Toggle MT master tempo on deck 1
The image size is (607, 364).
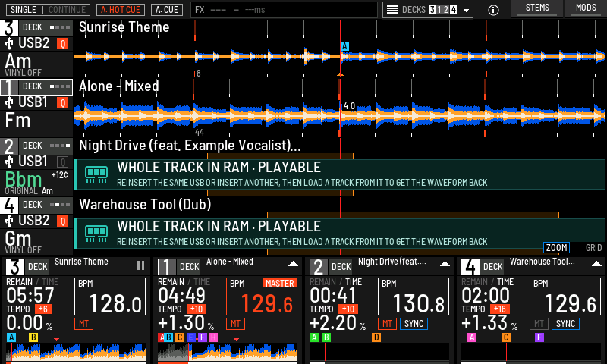[x=235, y=323]
